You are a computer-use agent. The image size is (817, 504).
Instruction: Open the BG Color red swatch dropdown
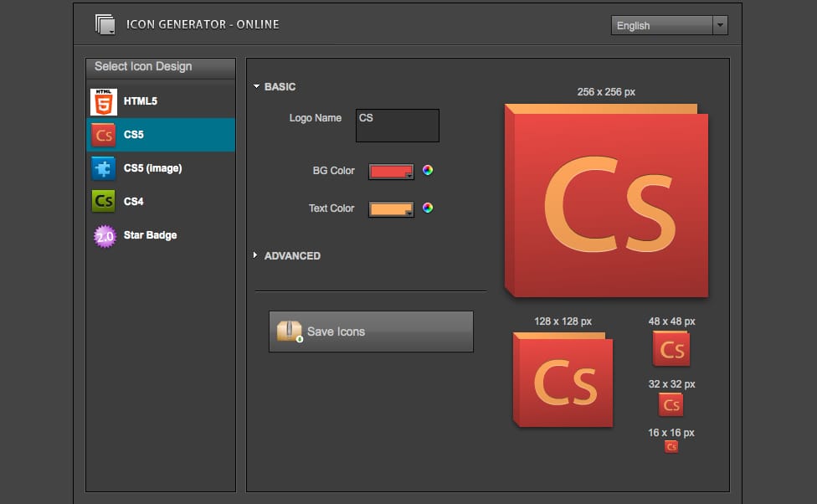[x=391, y=172]
